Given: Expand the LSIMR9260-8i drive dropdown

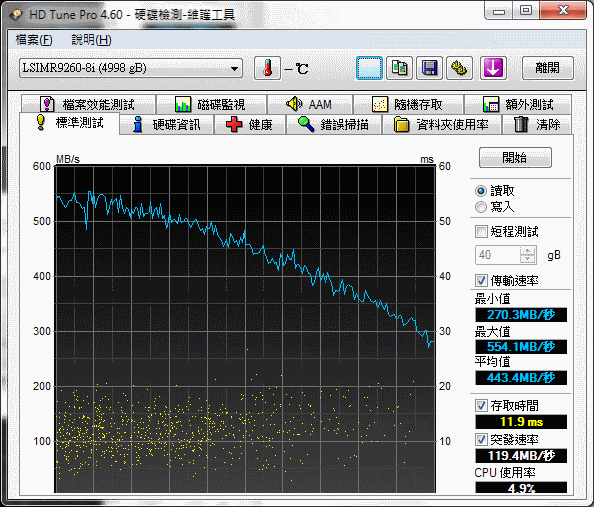Looking at the screenshot, I should (131, 68).
